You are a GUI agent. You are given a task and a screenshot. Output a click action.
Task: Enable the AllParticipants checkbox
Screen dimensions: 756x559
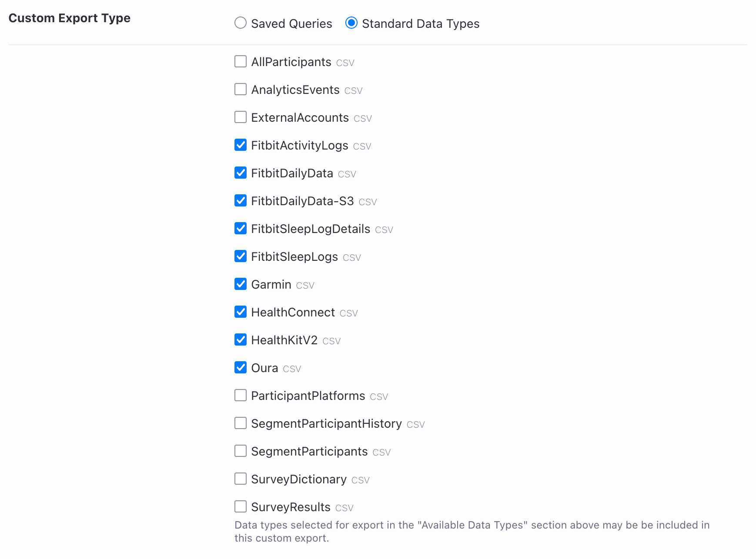coord(241,62)
